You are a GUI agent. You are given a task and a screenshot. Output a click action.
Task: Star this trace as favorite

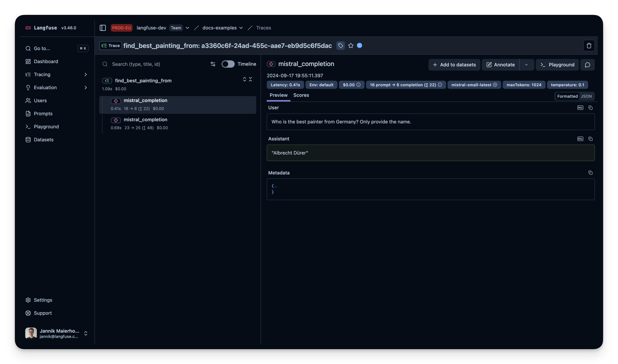(x=351, y=46)
